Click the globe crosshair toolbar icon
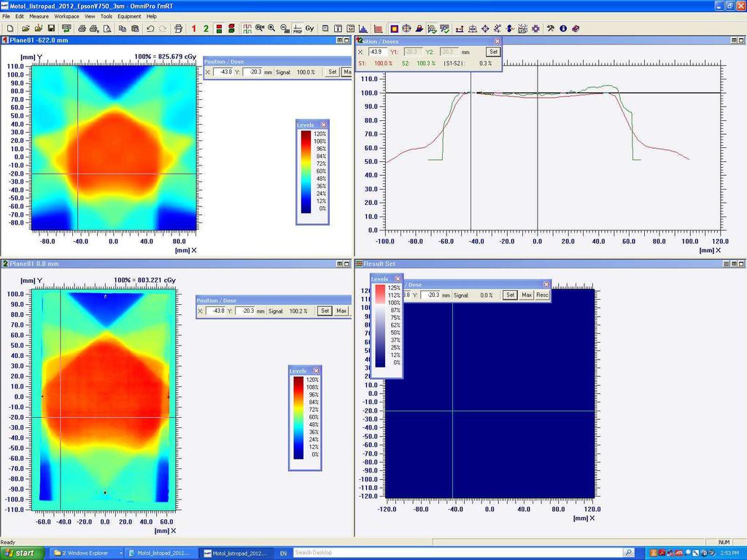Screen dimensions: 747x560 [406, 28]
